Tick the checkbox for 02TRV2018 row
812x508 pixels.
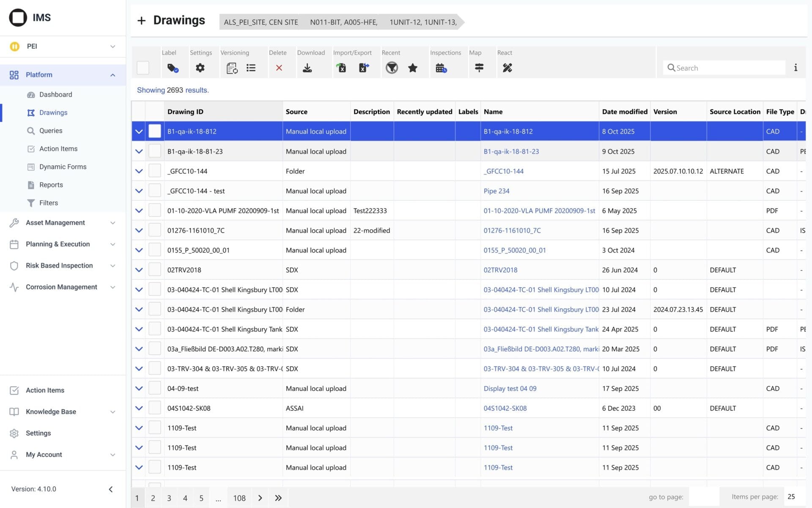point(155,270)
